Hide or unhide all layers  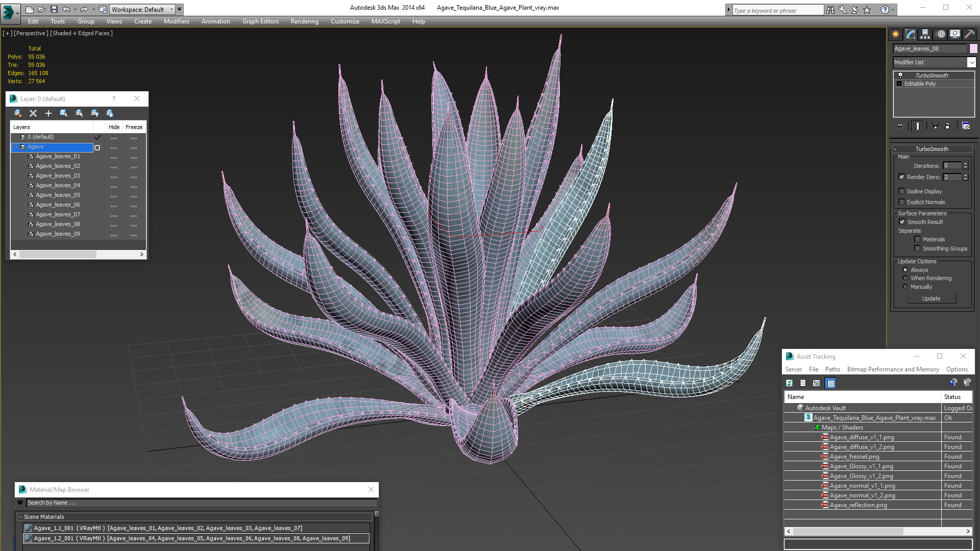tap(94, 113)
